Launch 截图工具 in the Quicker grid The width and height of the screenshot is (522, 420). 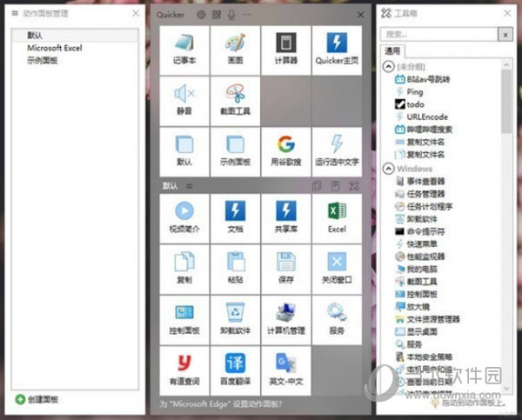point(236,101)
